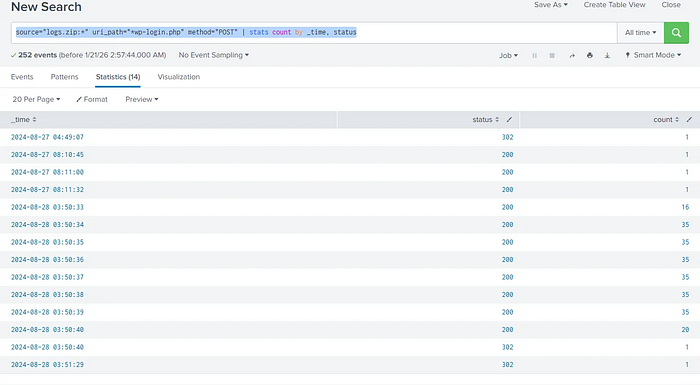Click status 302 in 04:49:07 row

[508, 137]
